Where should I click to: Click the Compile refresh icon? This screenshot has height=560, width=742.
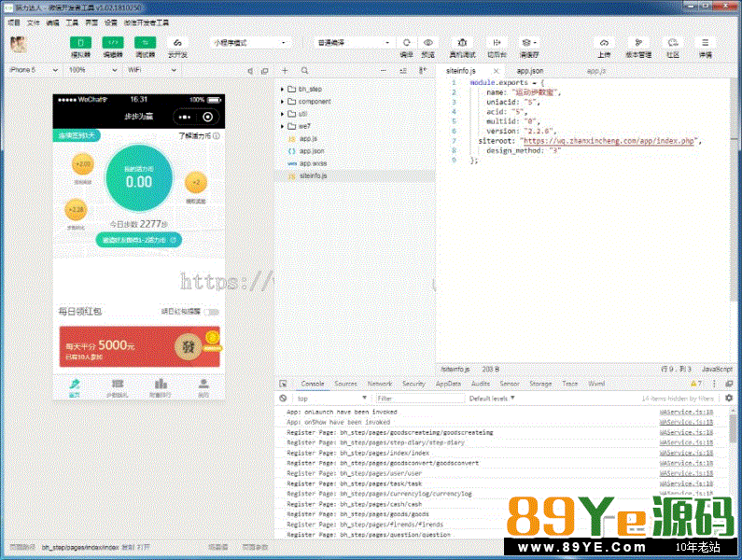(407, 43)
